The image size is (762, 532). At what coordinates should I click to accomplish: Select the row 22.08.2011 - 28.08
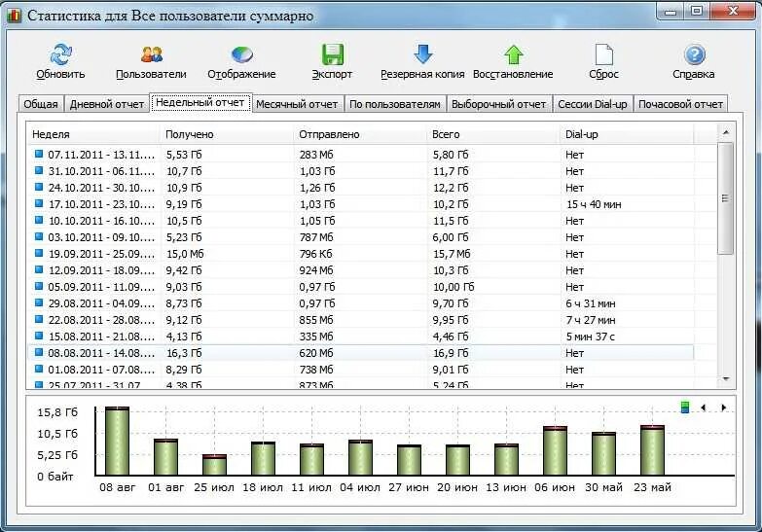tap(361, 320)
